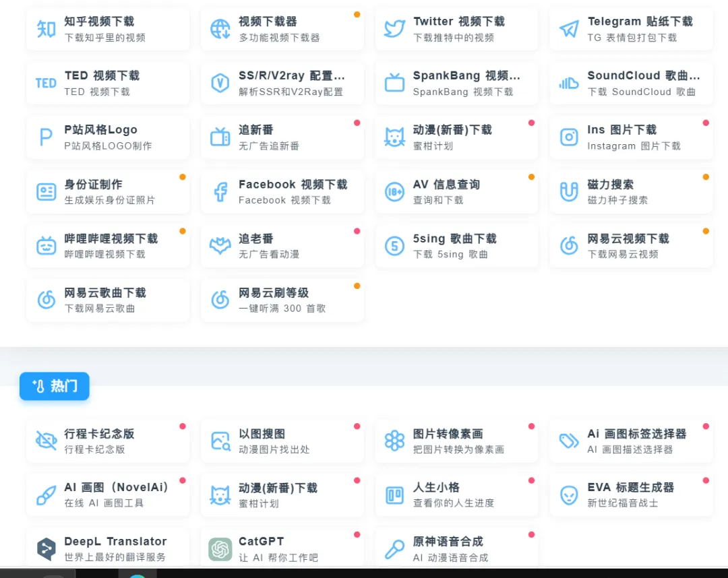Click the '无广告看动漫' description text
The width and height of the screenshot is (728, 578).
pos(269,254)
